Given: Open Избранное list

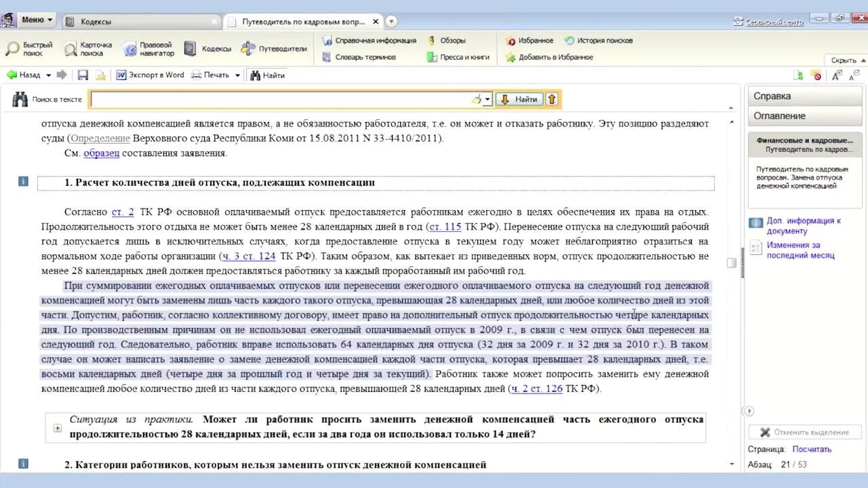Looking at the screenshot, I should [530, 41].
